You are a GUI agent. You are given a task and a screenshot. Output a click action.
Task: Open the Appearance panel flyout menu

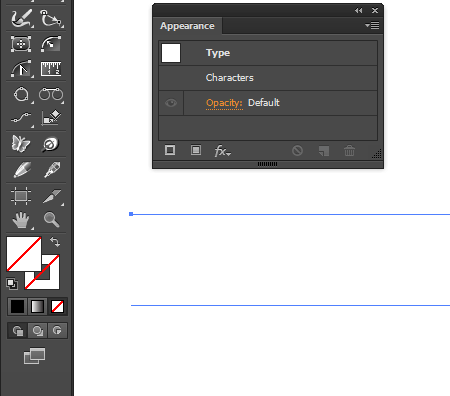pos(372,25)
